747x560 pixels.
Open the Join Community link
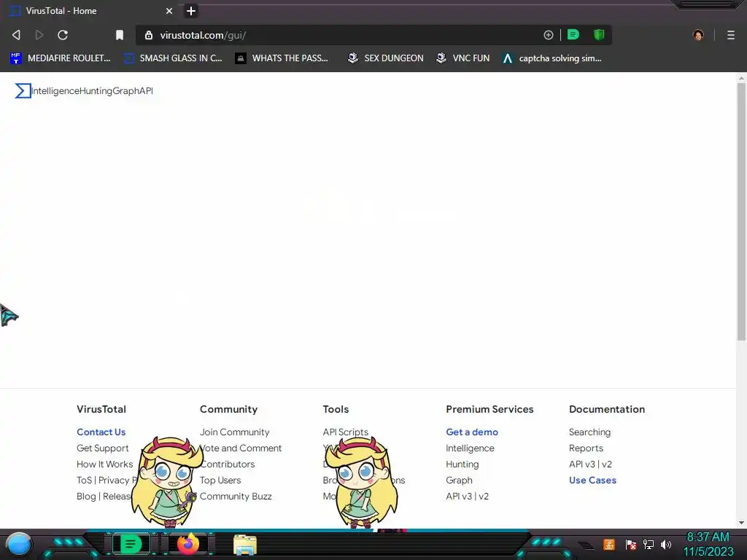pyautogui.click(x=234, y=432)
